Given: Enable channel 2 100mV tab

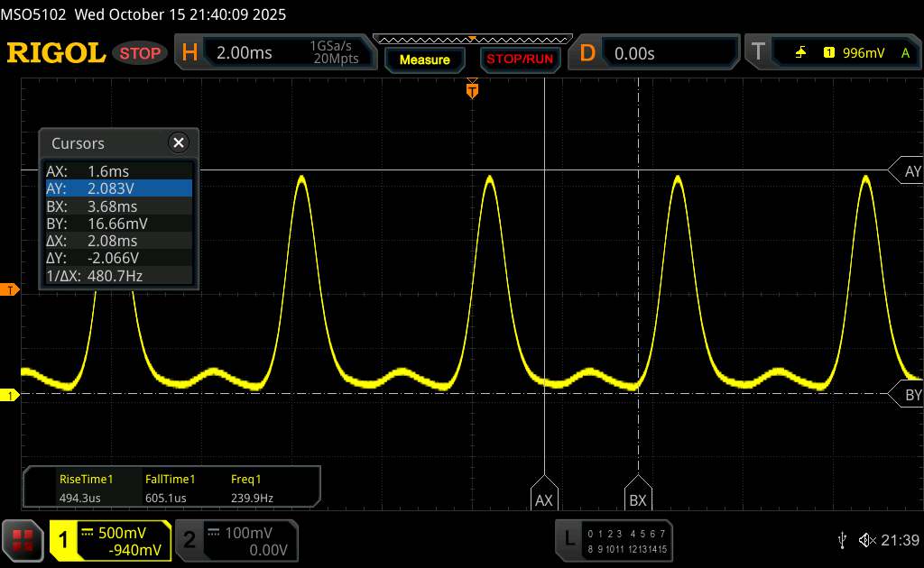Looking at the screenshot, I should click(235, 540).
